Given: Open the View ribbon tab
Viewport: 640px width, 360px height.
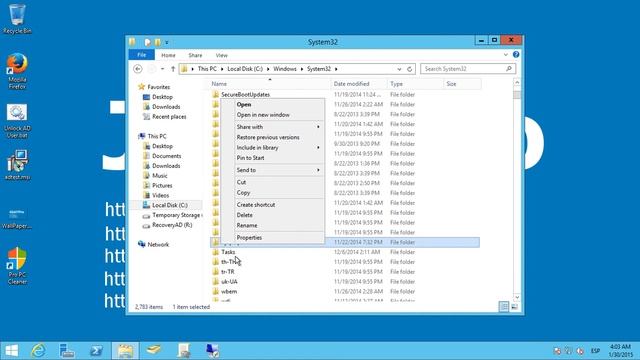Looking at the screenshot, I should click(222, 55).
